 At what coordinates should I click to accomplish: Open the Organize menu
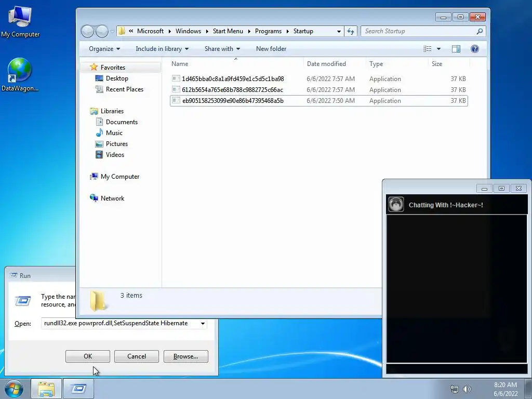(104, 49)
